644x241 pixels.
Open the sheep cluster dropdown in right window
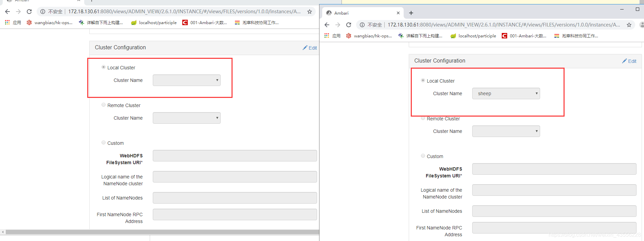506,93
